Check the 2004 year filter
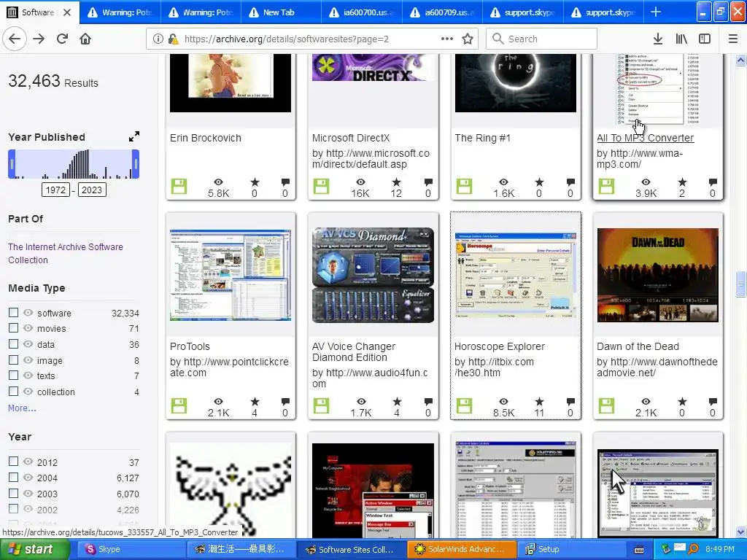747x560 pixels. pyautogui.click(x=13, y=477)
